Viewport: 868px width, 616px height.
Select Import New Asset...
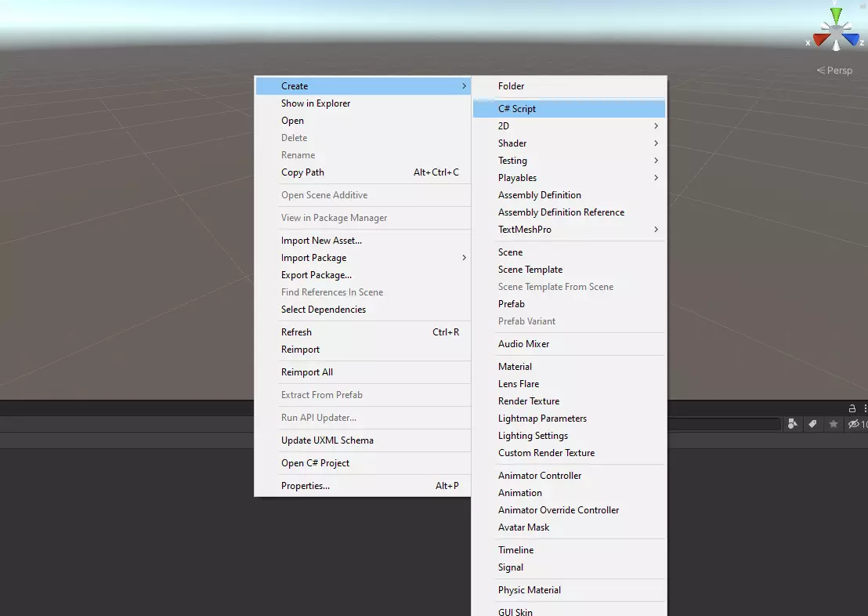click(363, 241)
